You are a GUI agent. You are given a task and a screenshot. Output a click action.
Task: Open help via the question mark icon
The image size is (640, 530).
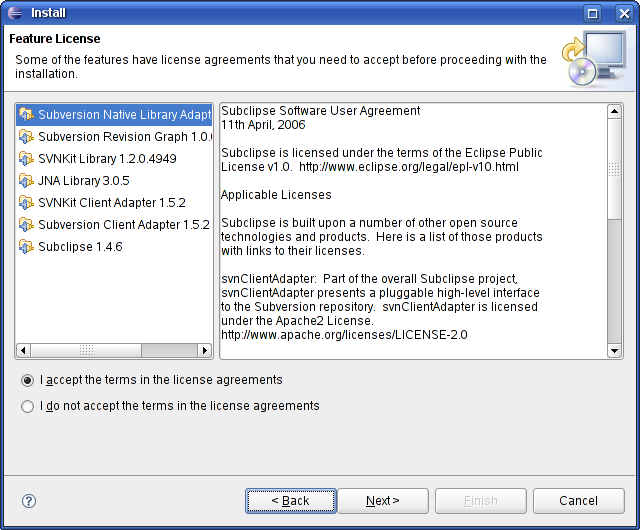tap(29, 501)
